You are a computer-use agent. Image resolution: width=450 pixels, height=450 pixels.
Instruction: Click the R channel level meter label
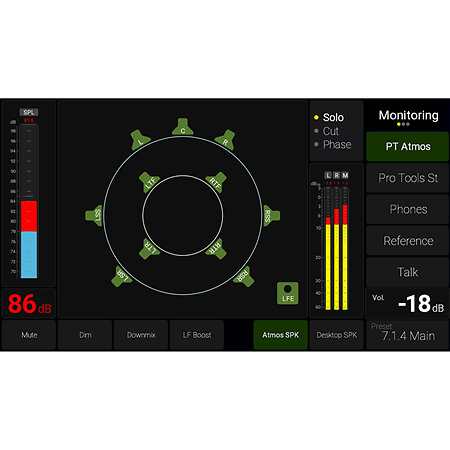[x=337, y=175]
